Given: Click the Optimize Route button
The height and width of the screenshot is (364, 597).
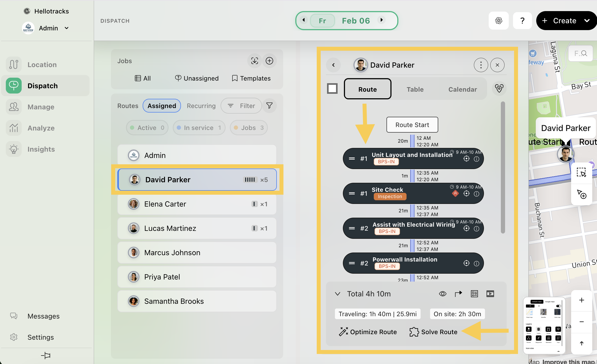Looking at the screenshot, I should point(368,332).
